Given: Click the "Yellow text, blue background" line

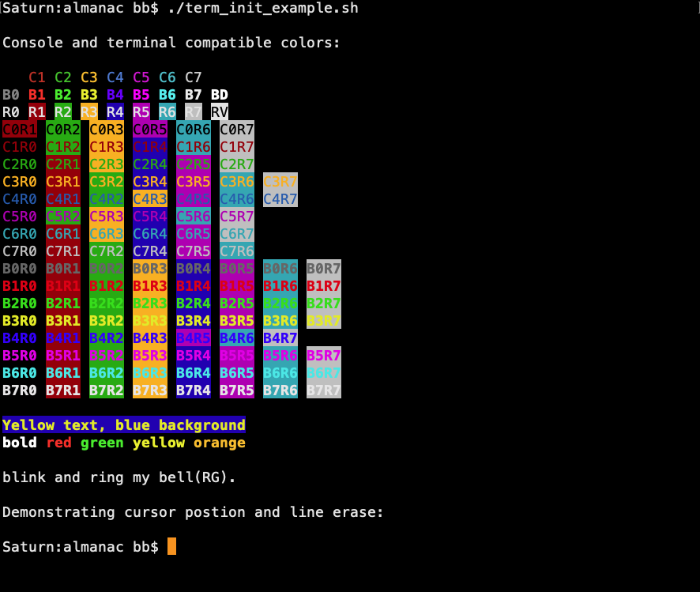Looking at the screenshot, I should 124,425.
